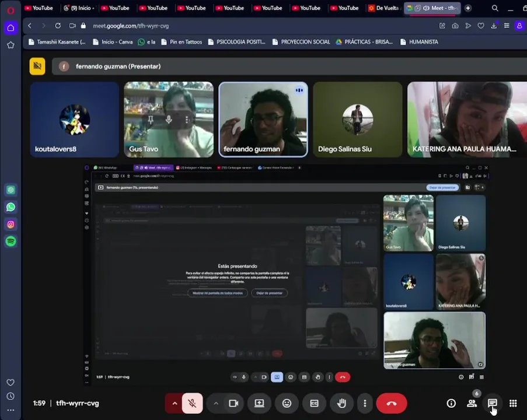
Task: Open Inicio - Canva bookmark
Action: pyautogui.click(x=113, y=42)
